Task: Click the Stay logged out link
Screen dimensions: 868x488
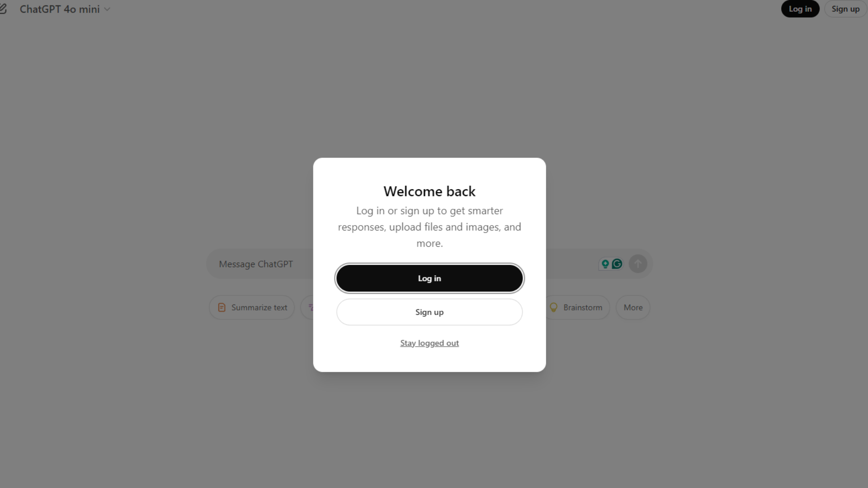Action: (429, 343)
